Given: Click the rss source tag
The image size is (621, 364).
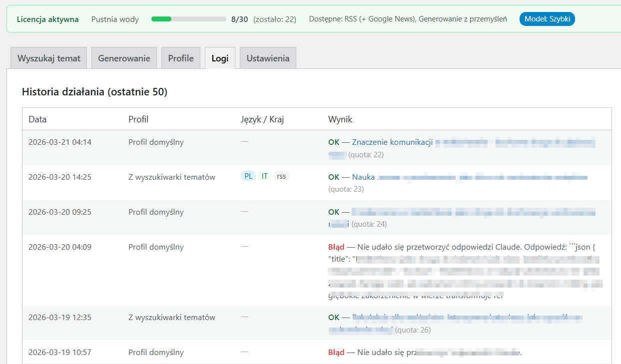Looking at the screenshot, I should click(281, 176).
